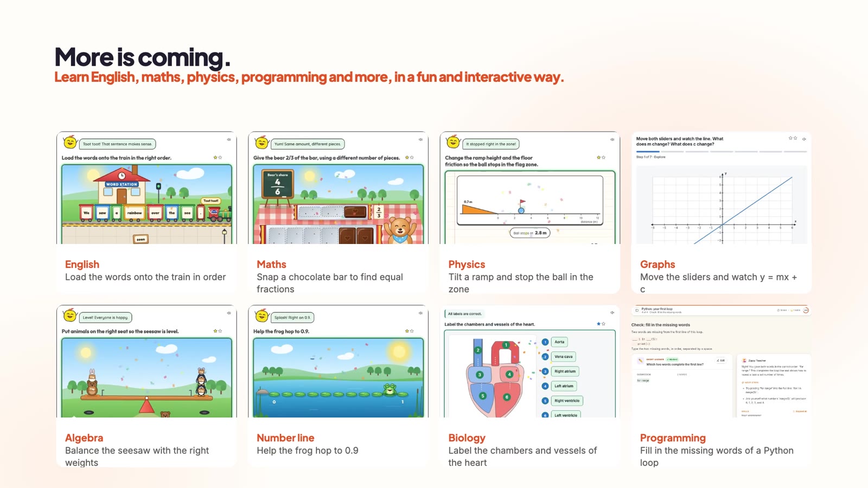The height and width of the screenshot is (488, 868).
Task: Click the star rating in the Biology thumbnail
Action: pos(601,324)
